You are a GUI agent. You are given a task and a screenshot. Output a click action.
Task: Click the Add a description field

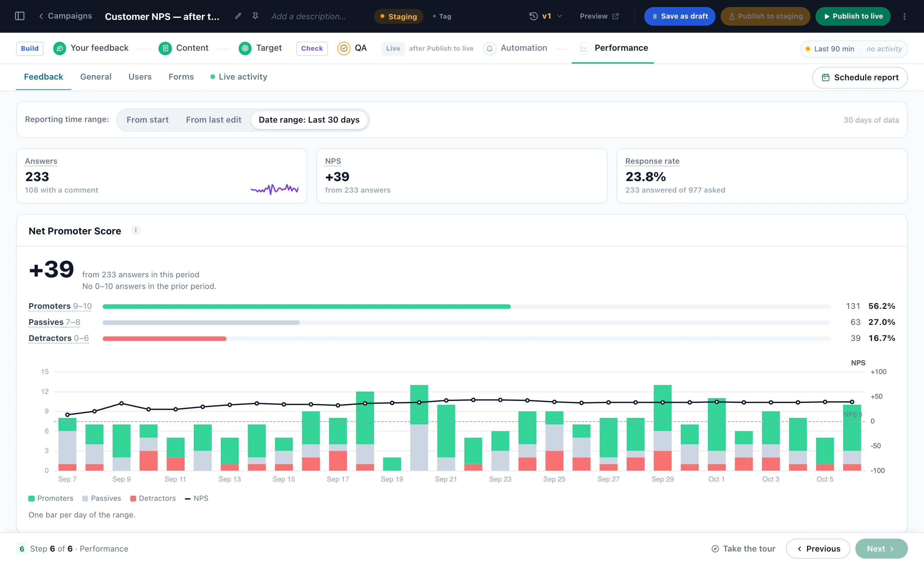pyautogui.click(x=308, y=16)
